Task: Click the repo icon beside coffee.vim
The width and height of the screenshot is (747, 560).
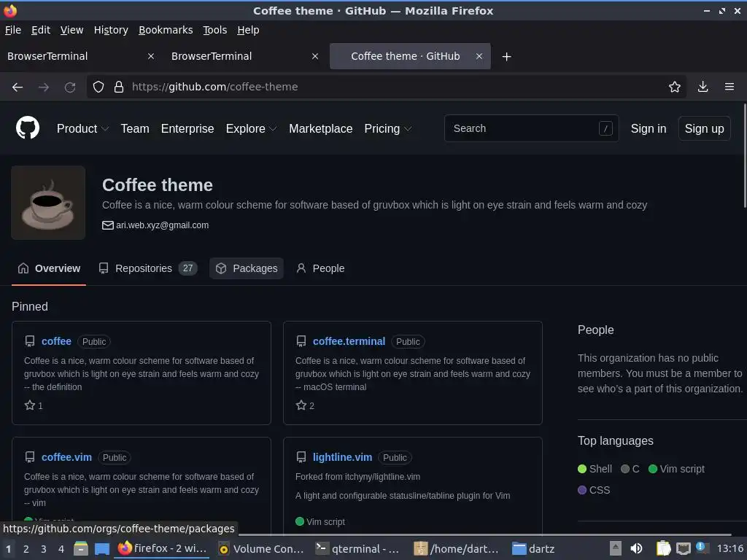Action: [29, 457]
